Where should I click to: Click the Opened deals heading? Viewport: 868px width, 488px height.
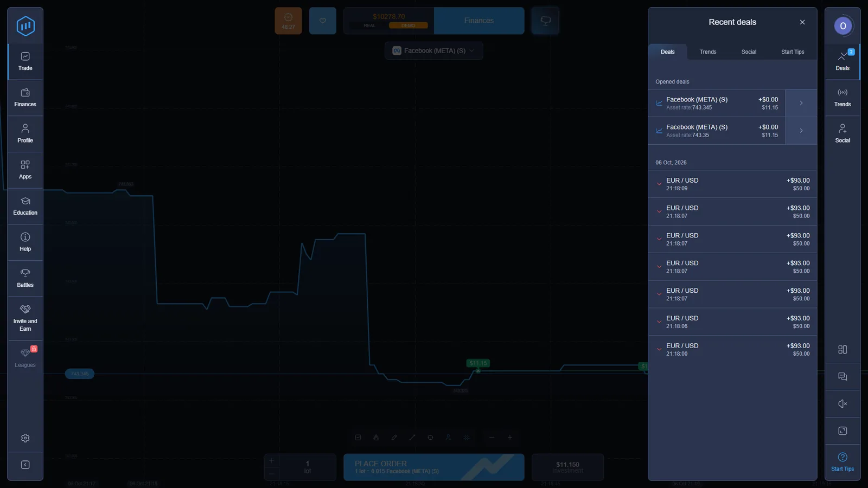[672, 82]
